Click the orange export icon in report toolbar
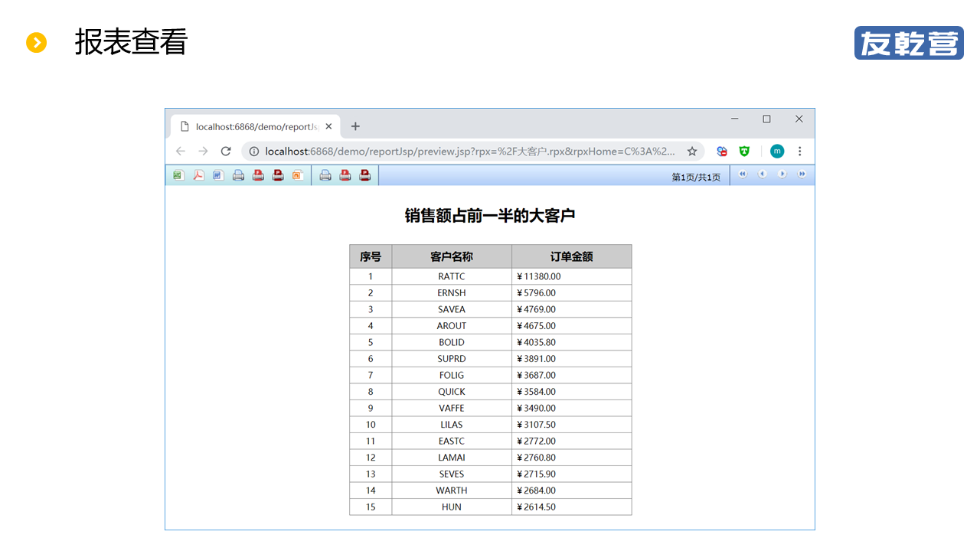This screenshot has height=551, width=980. pos(298,175)
